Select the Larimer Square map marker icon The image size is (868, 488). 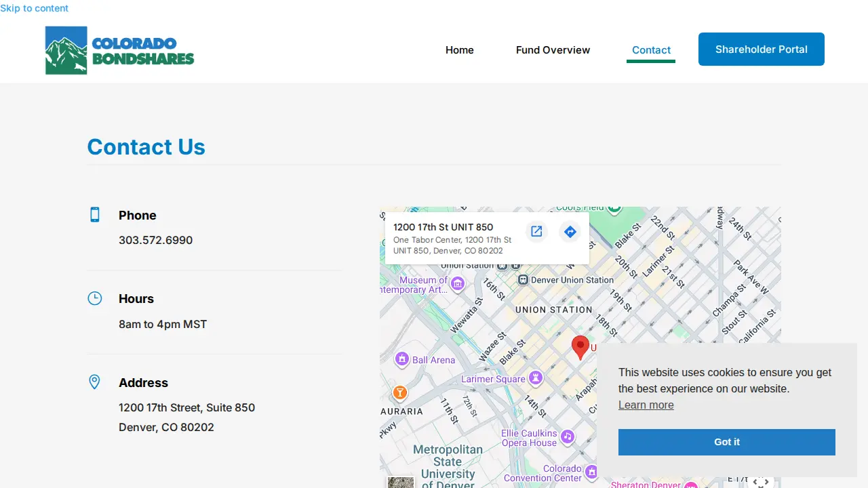(536, 378)
